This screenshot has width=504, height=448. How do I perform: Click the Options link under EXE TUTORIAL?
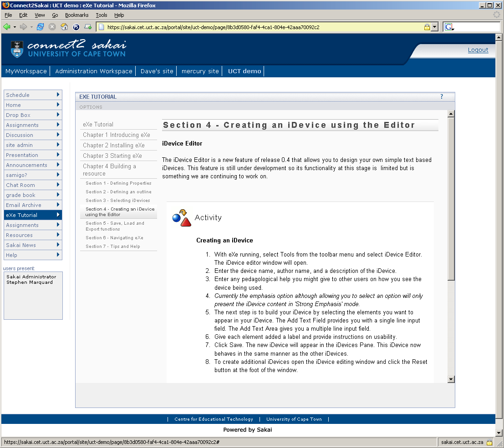[x=91, y=107]
